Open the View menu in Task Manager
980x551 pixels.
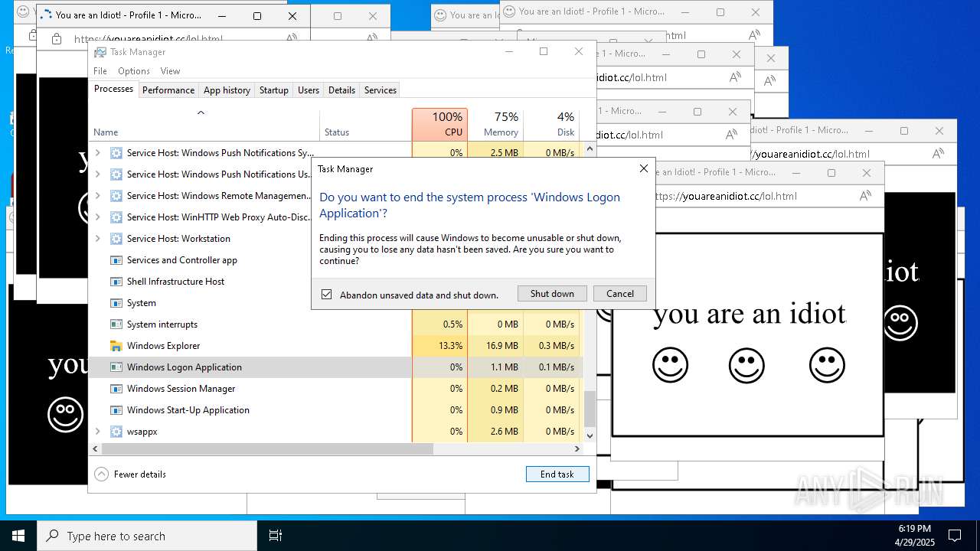170,71
